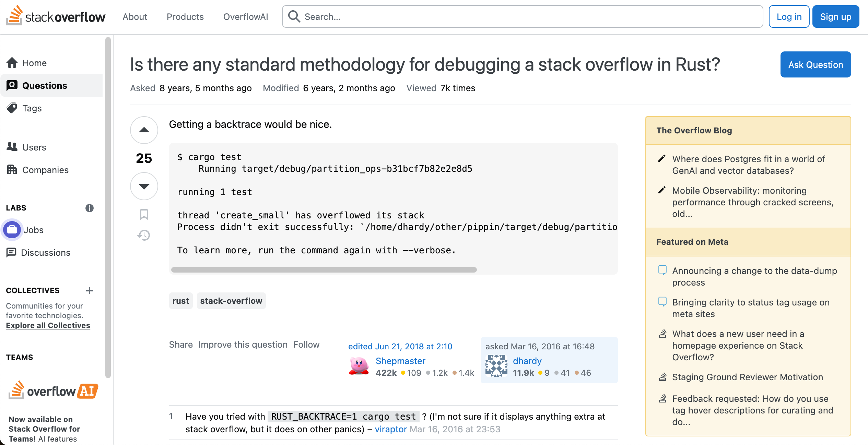This screenshot has width=868, height=445.
Task: Click the stack-overflow tag
Action: point(231,301)
